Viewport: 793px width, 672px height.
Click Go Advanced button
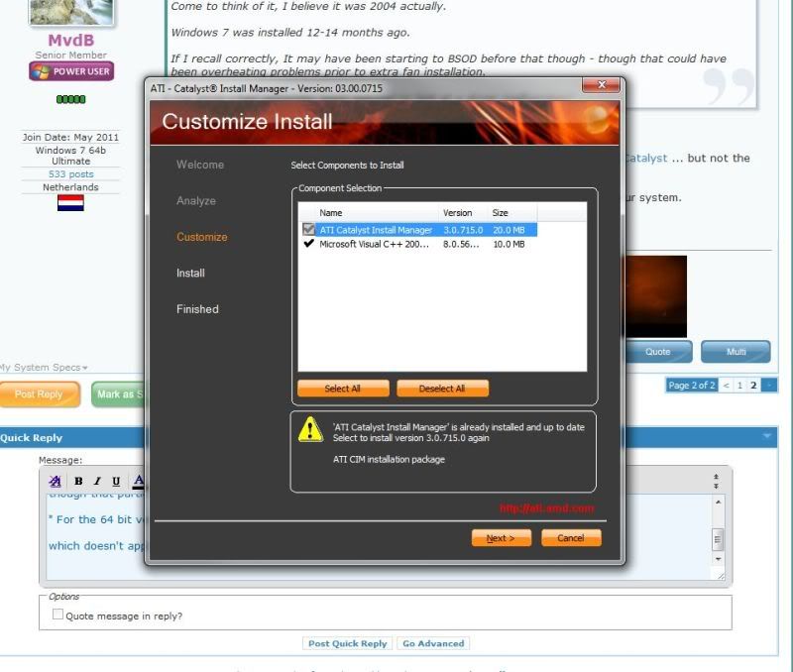click(x=433, y=643)
